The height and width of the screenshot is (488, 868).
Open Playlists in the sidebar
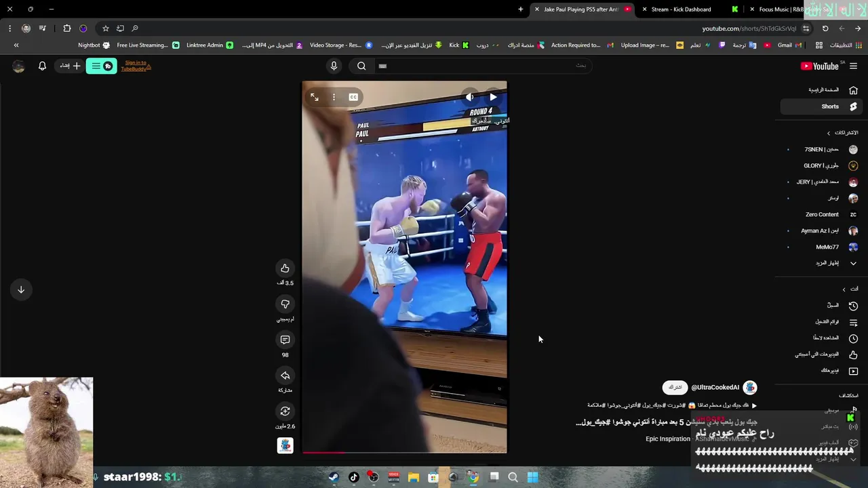coord(820,322)
